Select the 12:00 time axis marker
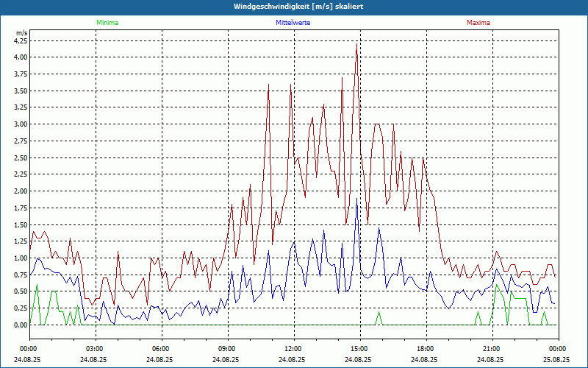Image resolution: width=588 pixels, height=368 pixels. (x=293, y=349)
